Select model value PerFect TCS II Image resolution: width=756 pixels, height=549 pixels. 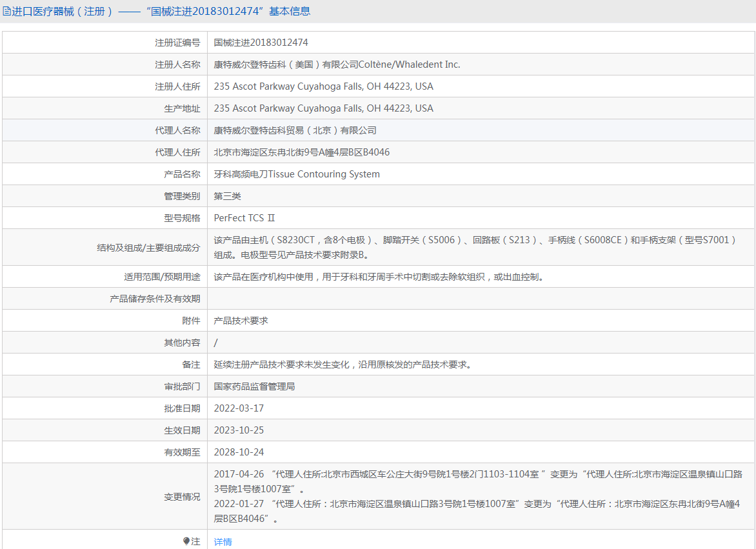click(244, 218)
